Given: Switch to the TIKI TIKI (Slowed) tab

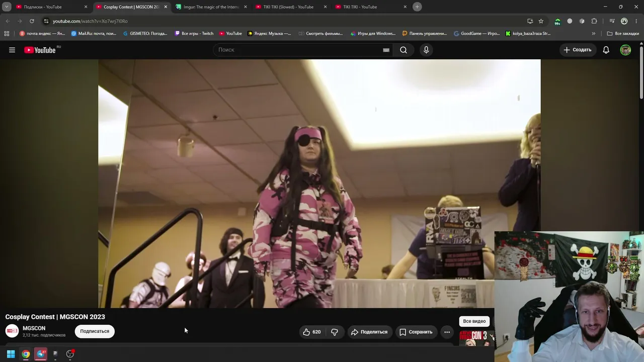Looking at the screenshot, I should tap(291, 7).
